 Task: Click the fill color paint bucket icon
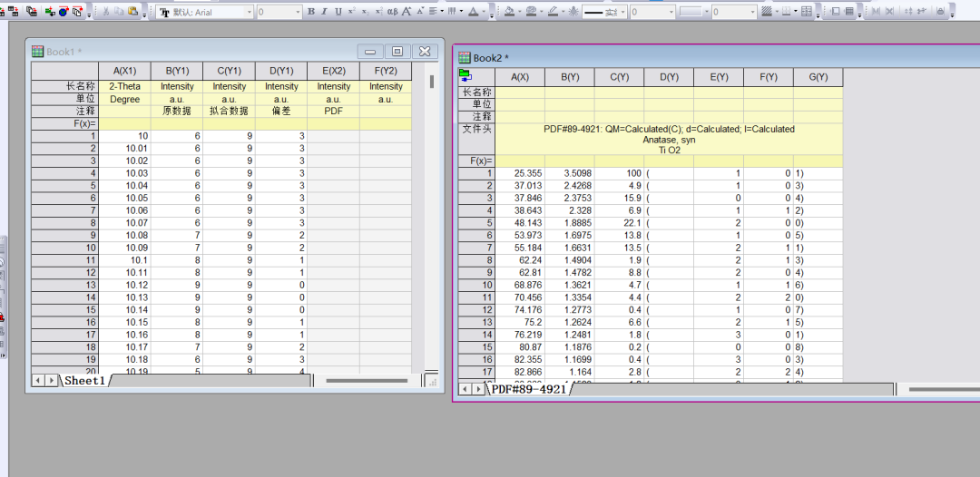click(509, 12)
